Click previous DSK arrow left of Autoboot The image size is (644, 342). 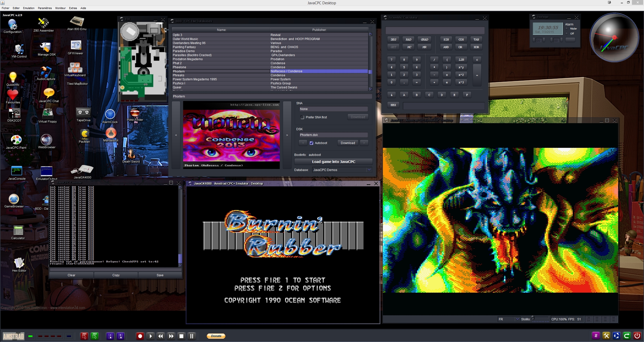point(303,143)
